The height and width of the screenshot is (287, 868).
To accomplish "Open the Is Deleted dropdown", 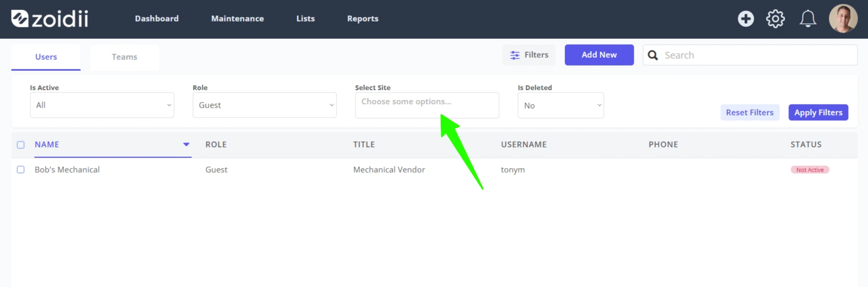I will [x=561, y=105].
